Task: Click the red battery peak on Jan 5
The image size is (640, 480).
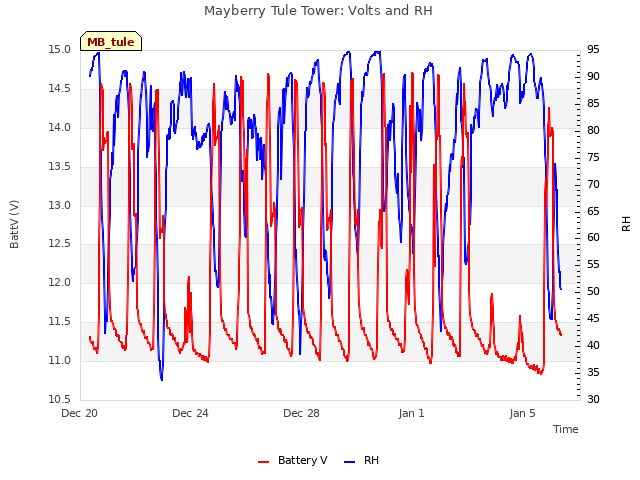Action: coord(549,109)
